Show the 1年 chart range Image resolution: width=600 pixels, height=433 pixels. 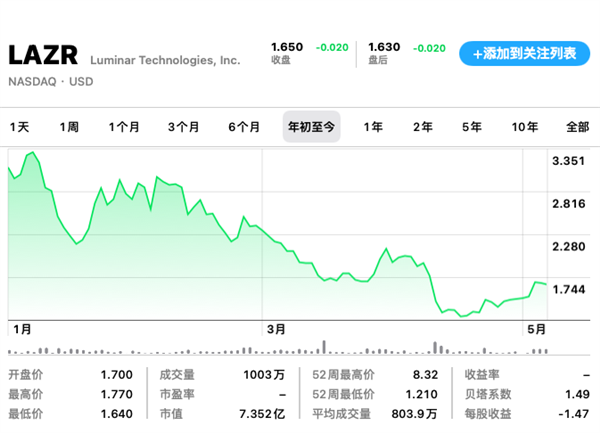pos(373,127)
